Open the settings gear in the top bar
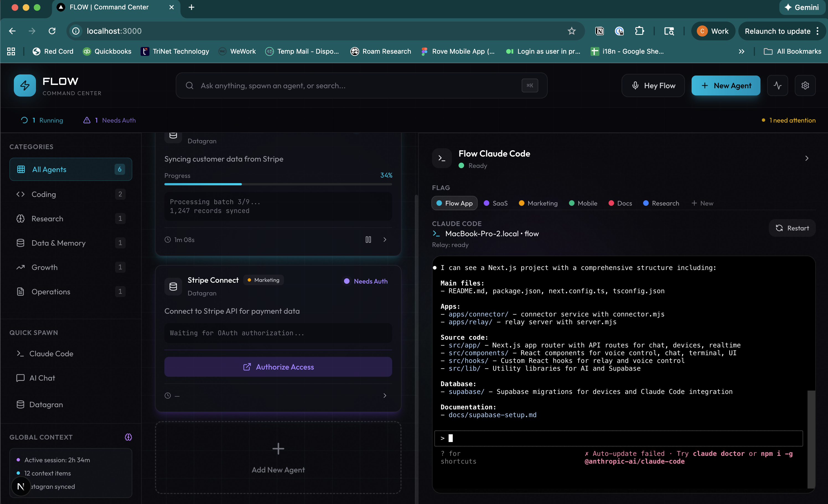Viewport: 828px width, 504px height. (x=805, y=85)
